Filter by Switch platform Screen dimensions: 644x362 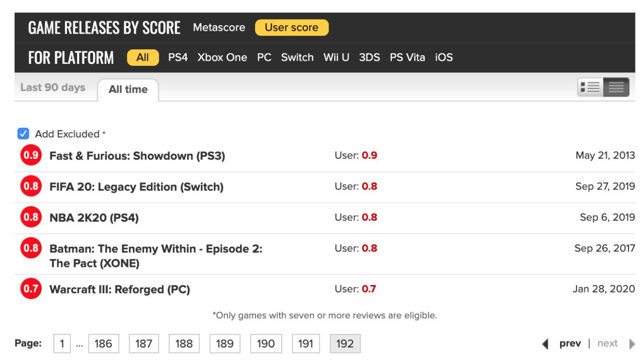(x=297, y=57)
